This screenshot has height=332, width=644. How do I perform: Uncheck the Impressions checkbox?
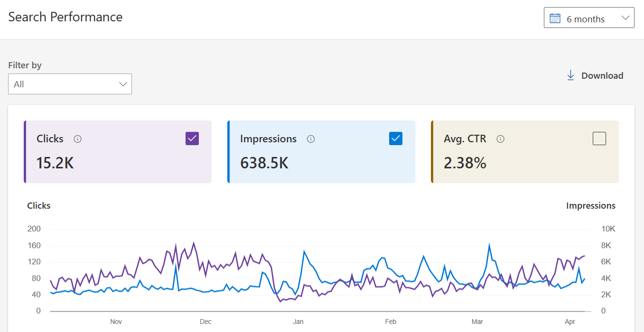(396, 138)
